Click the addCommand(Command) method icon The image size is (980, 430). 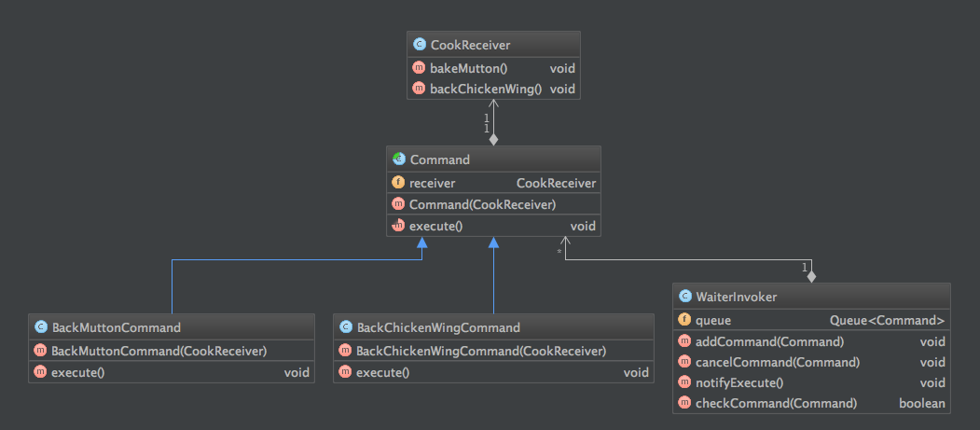coord(683,341)
